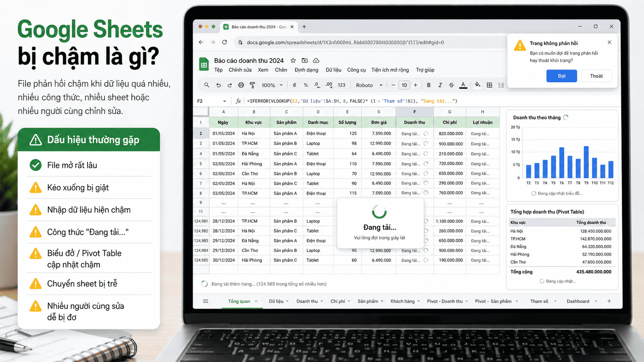
Task: Switch to the Dashboard sheet tab
Action: point(578,301)
